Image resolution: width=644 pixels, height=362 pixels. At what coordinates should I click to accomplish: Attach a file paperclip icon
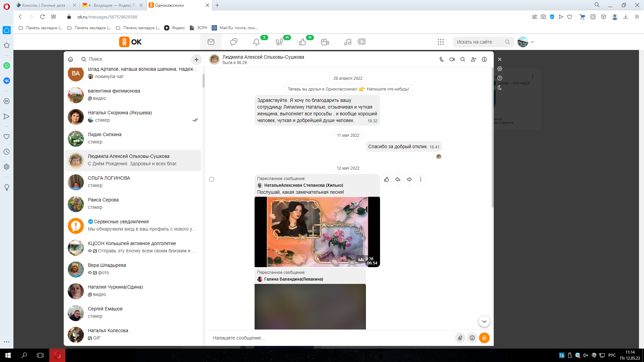[460, 338]
